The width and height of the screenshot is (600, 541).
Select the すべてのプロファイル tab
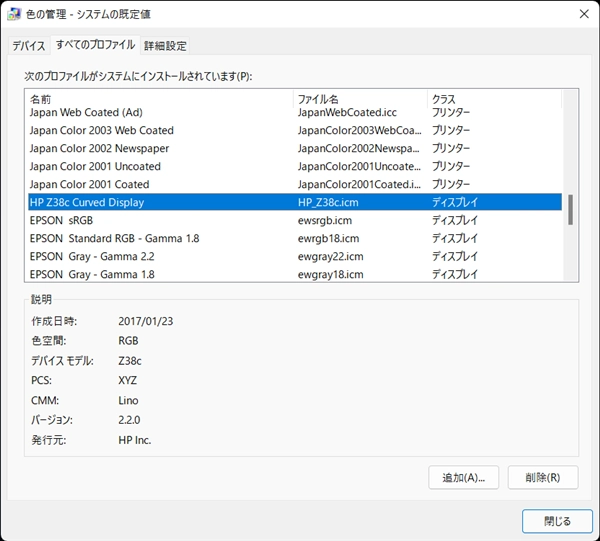click(x=95, y=45)
